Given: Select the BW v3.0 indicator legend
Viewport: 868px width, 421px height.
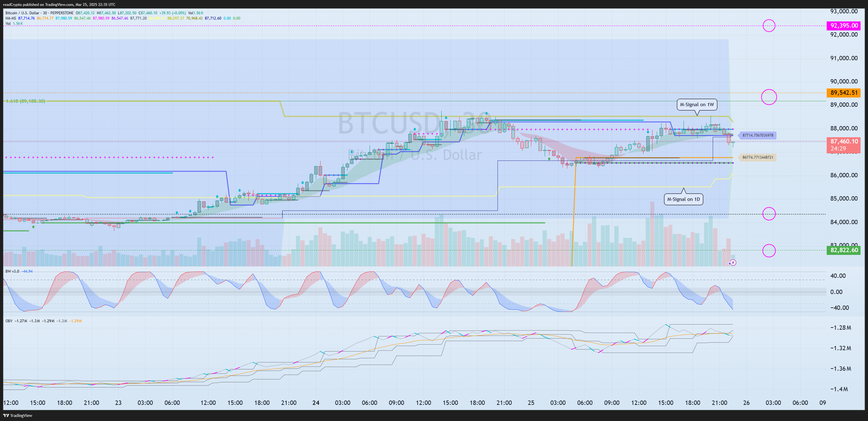Looking at the screenshot, I should tap(19, 271).
